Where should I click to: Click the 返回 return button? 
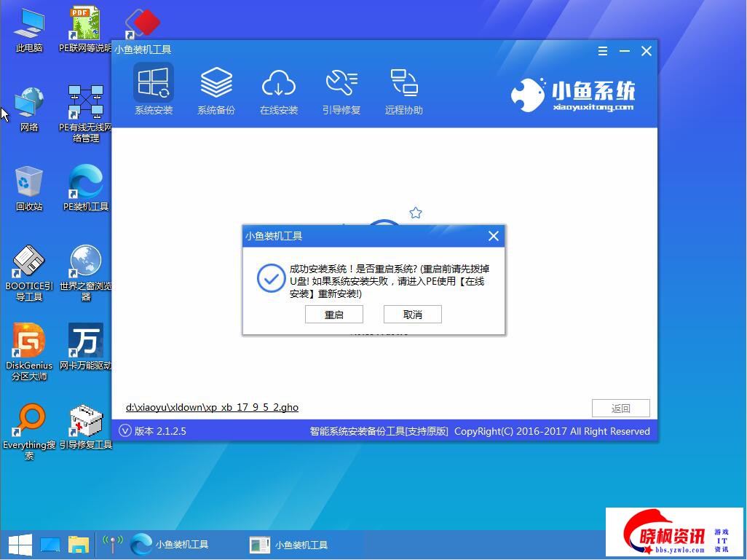pyautogui.click(x=620, y=408)
